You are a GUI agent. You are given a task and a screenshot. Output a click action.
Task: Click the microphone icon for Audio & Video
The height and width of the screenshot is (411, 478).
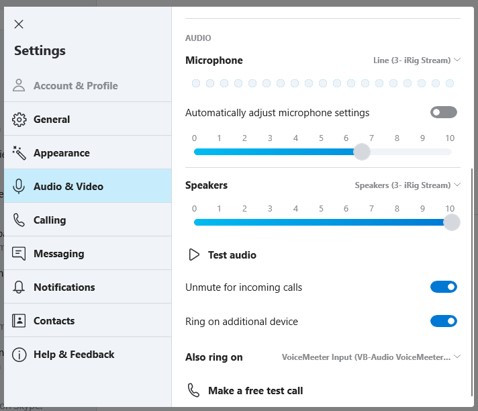point(19,186)
